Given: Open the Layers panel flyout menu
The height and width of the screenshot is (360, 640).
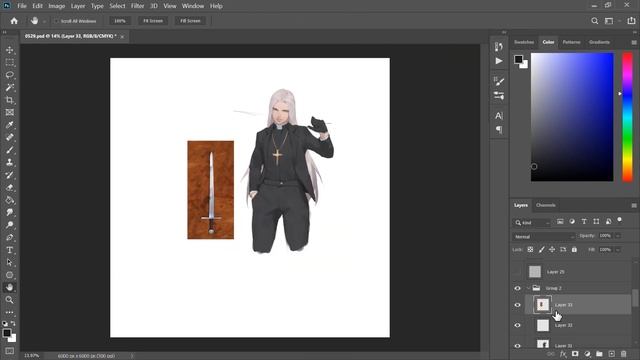Looking at the screenshot, I should [x=633, y=205].
